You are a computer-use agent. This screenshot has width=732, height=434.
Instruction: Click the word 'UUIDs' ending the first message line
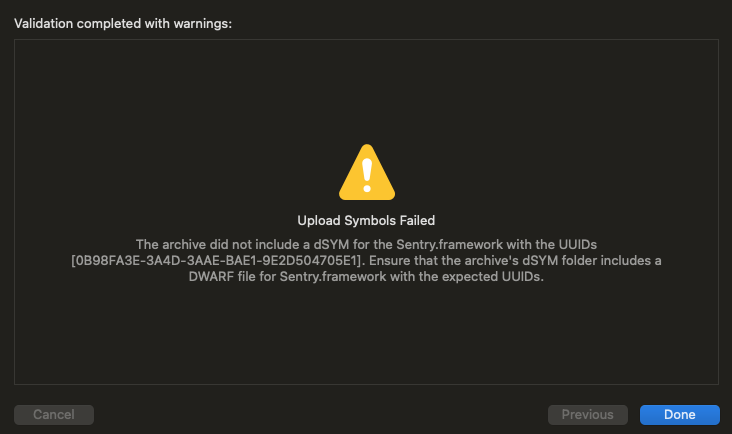578,245
